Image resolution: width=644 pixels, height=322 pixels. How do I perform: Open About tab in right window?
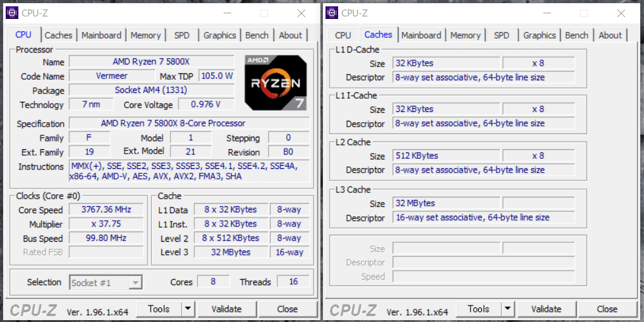[610, 35]
